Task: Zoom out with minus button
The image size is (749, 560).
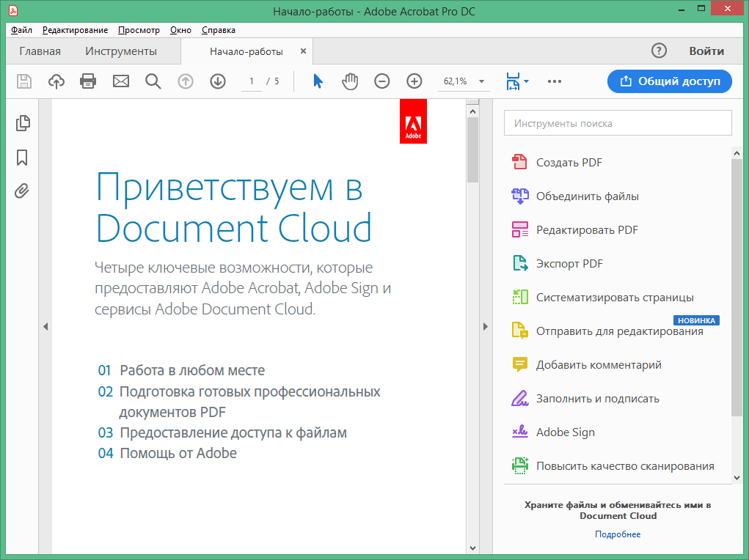Action: [x=381, y=81]
